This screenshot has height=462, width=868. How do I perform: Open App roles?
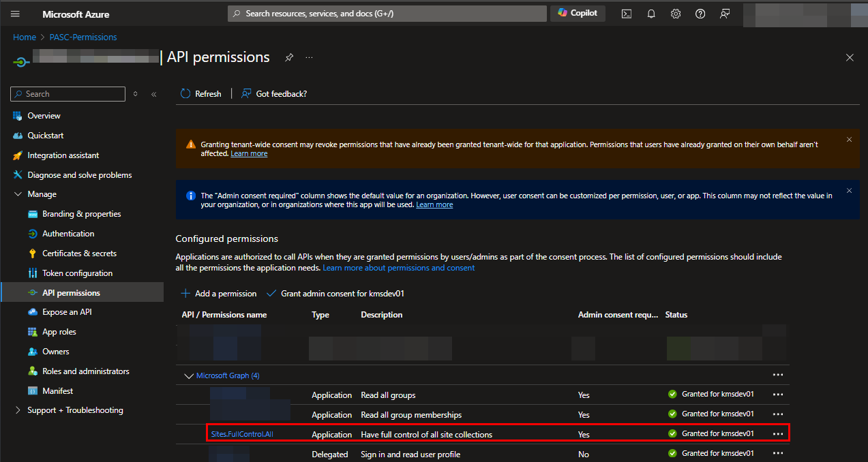point(59,332)
